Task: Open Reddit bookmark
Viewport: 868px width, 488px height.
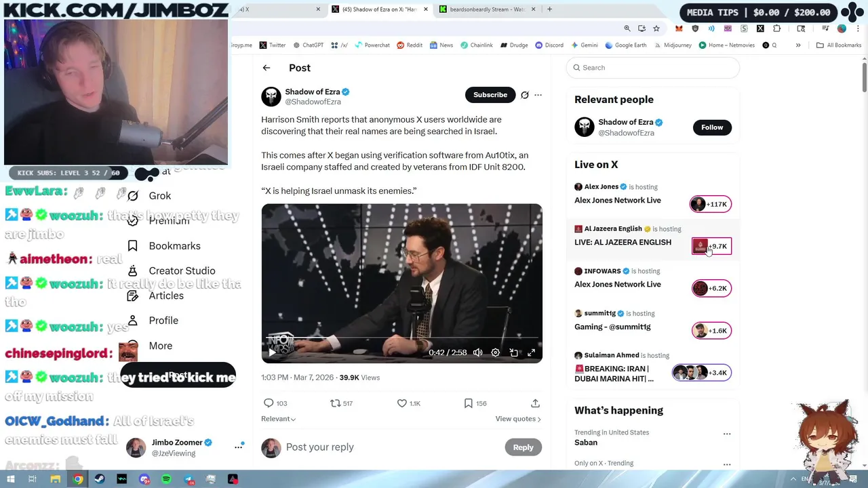Action: [410, 45]
